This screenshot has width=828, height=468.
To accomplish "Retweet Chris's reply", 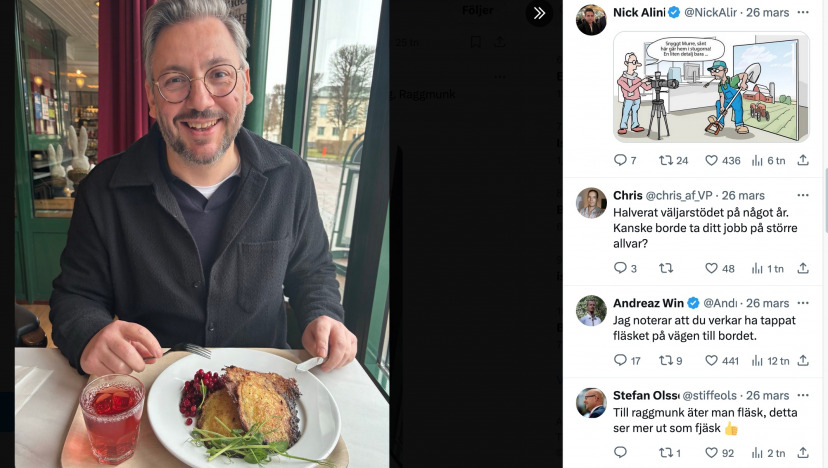I will 665,268.
